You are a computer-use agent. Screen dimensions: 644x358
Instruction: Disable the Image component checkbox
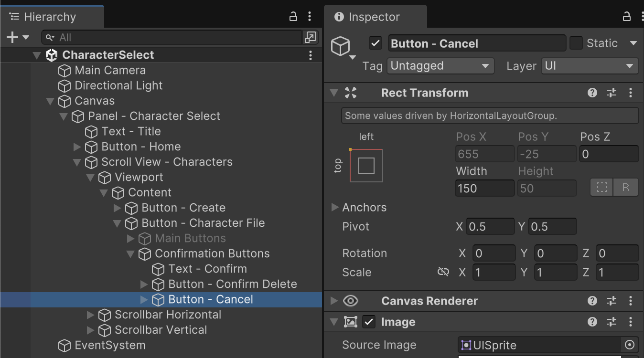369,322
